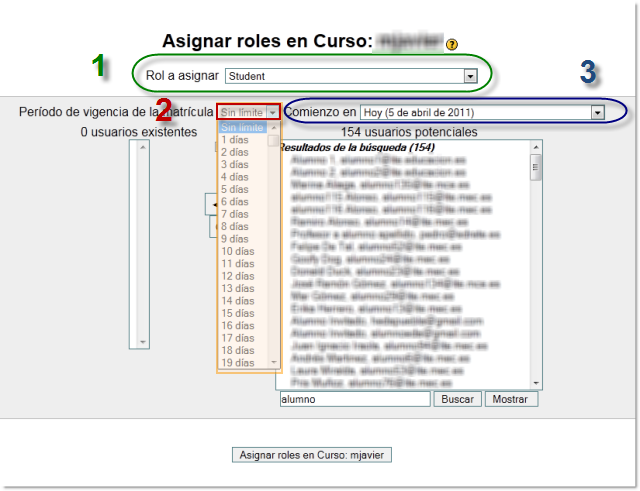Open the 'Rol a asignar' Student dropdown
640x491 pixels.
[x=351, y=76]
